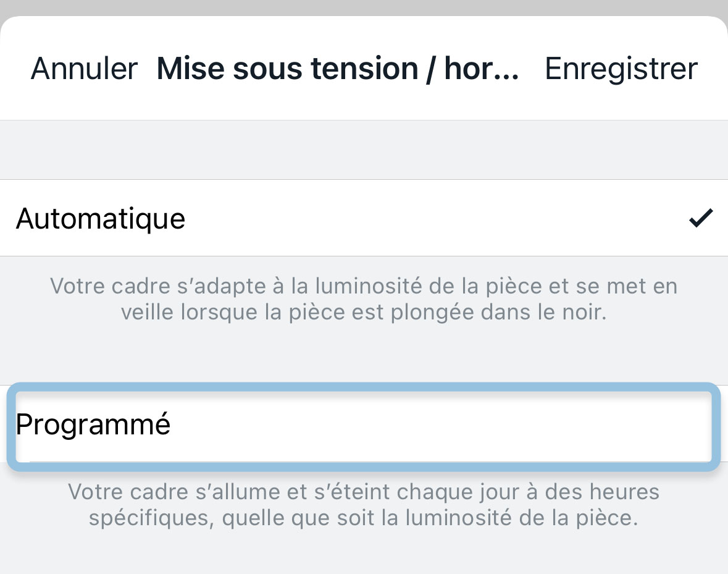Click the Automatique description about room brightness
The width and height of the screenshot is (728, 574).
[364, 299]
